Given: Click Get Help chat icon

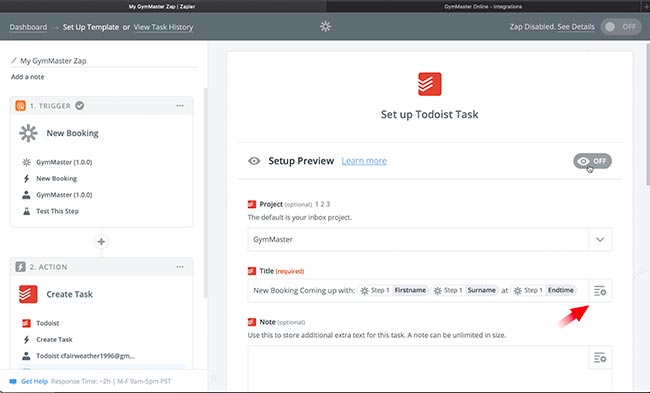Looking at the screenshot, I should 13,381.
